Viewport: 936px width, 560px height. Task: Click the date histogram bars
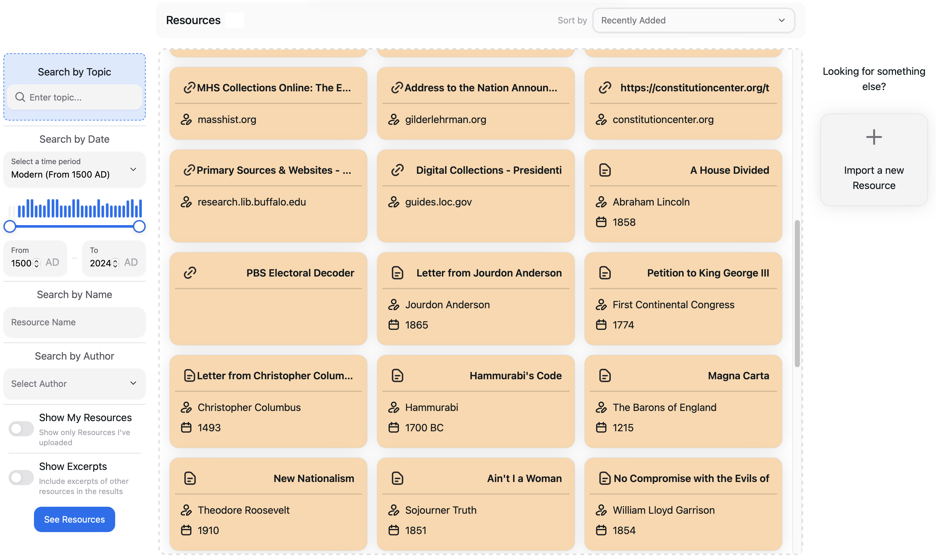coord(76,208)
